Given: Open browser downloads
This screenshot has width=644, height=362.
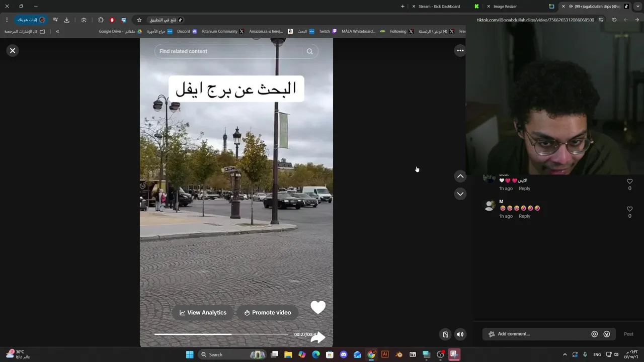Looking at the screenshot, I should tap(66, 20).
